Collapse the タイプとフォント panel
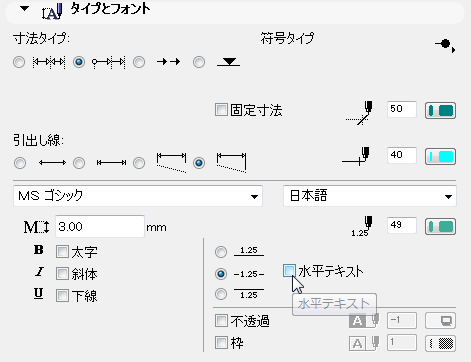471x362 pixels. tap(24, 9)
